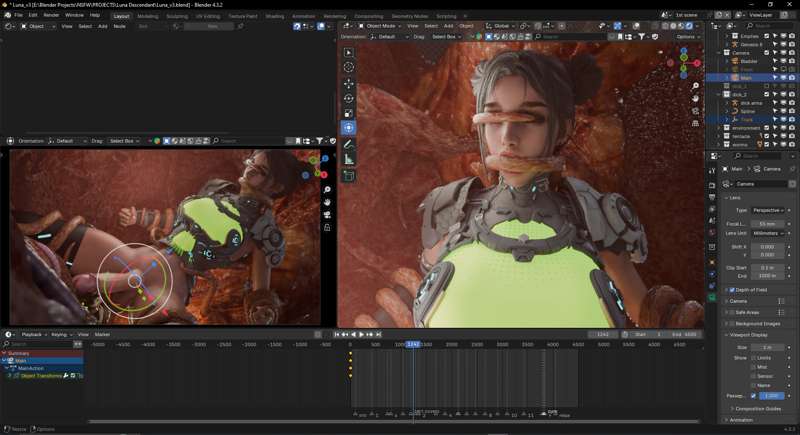The height and width of the screenshot is (435, 800).
Task: Select the Move tool in the viewport toolbar
Action: point(348,83)
